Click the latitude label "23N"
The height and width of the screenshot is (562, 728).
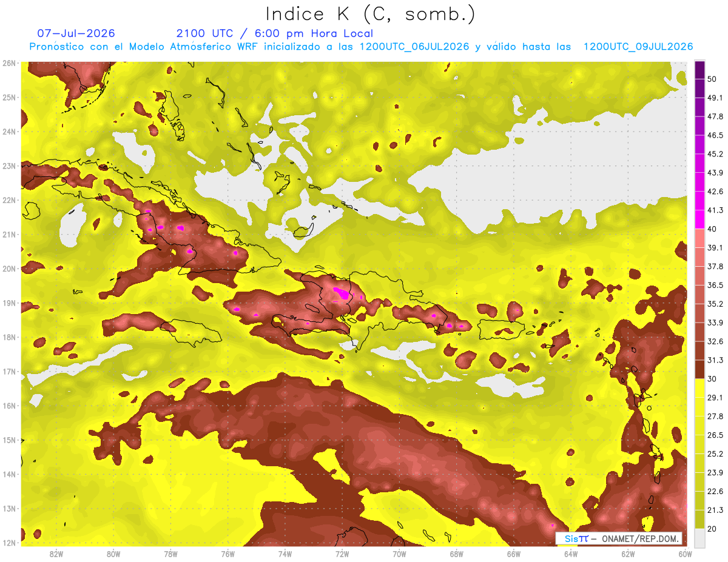point(9,166)
